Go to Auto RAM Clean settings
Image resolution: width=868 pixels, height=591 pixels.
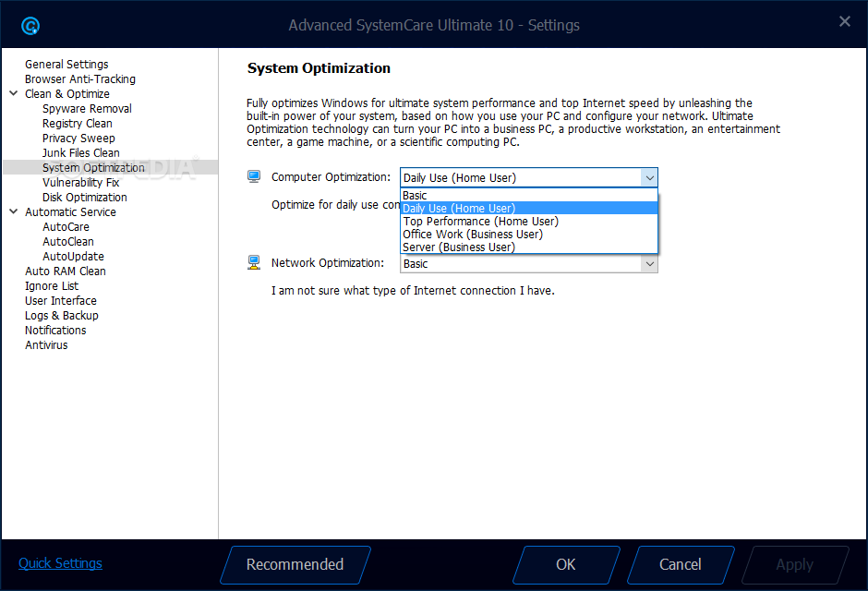pyautogui.click(x=66, y=271)
